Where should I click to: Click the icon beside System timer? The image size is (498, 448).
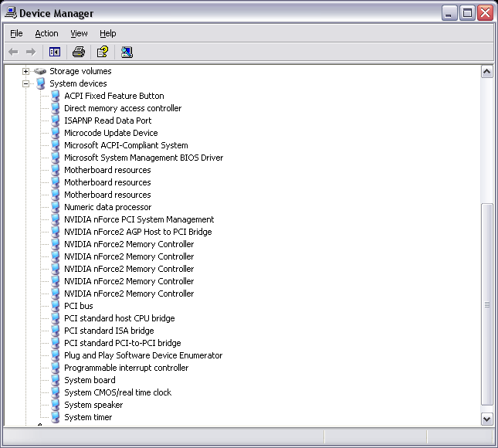[x=55, y=417]
